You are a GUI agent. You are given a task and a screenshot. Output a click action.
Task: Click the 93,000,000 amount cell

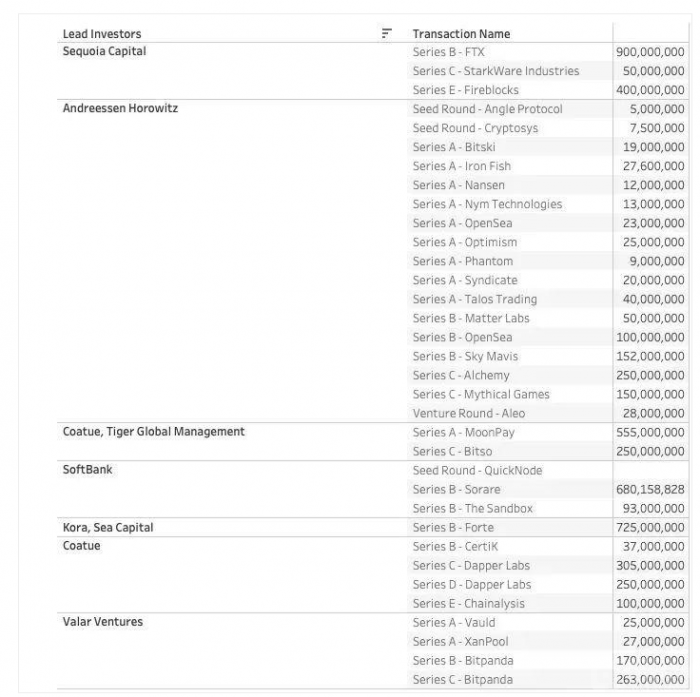point(654,509)
